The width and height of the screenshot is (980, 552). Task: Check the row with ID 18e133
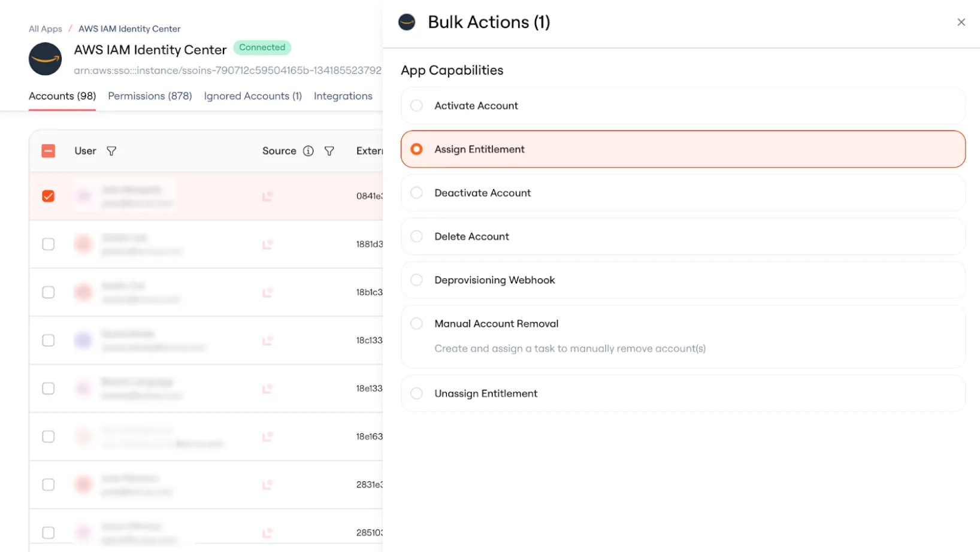49,389
